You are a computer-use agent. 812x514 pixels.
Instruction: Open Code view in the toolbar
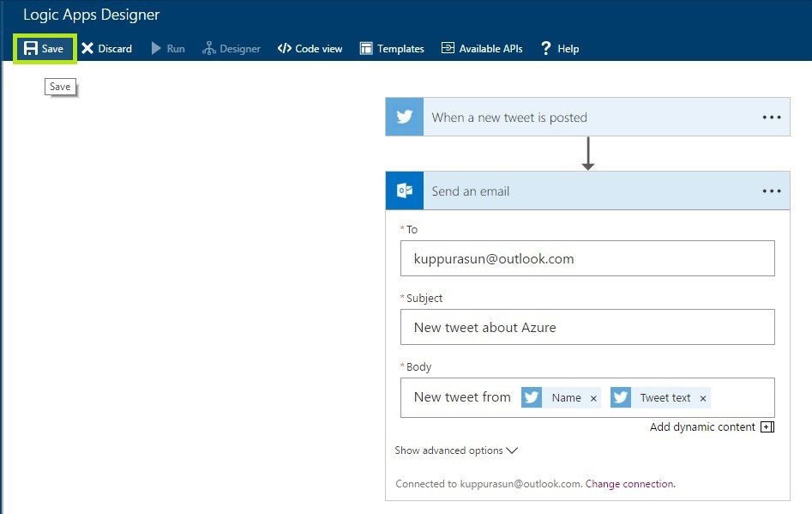coord(310,49)
